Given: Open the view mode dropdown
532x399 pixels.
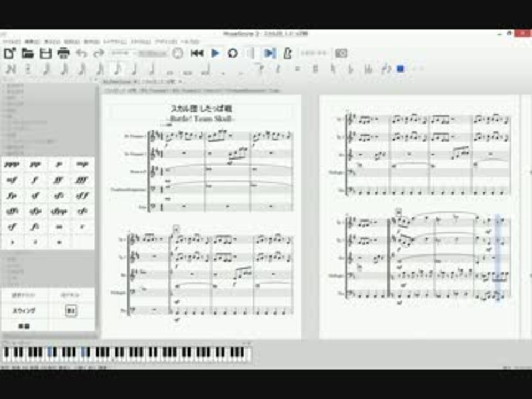Looking at the screenshot, I should pyautogui.click(x=152, y=53).
